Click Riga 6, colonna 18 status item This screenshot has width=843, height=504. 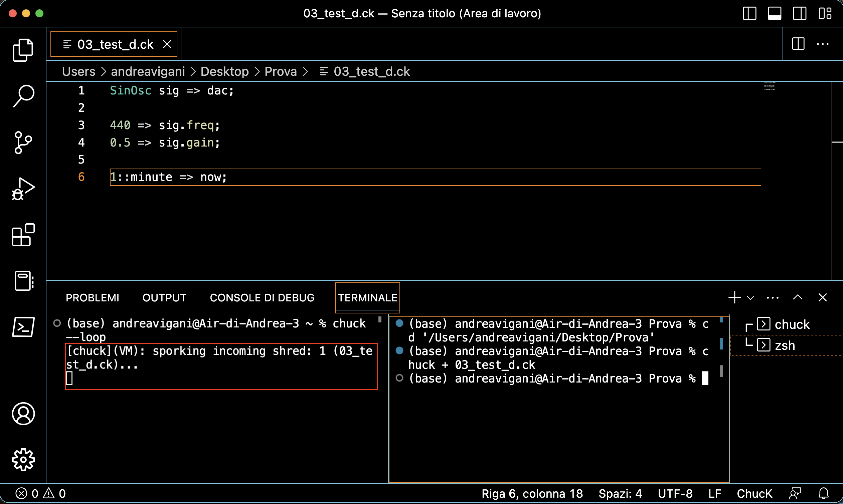coord(532,493)
